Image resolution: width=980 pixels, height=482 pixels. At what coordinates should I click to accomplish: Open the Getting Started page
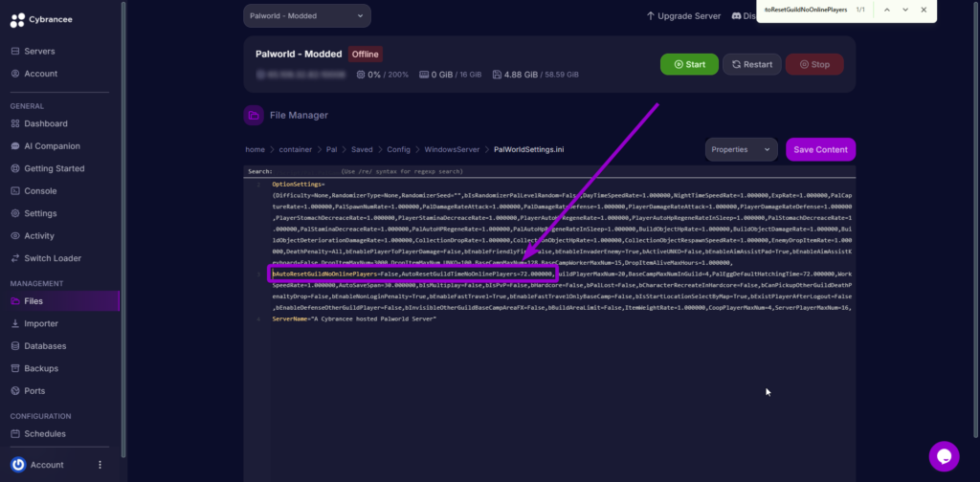[55, 168]
